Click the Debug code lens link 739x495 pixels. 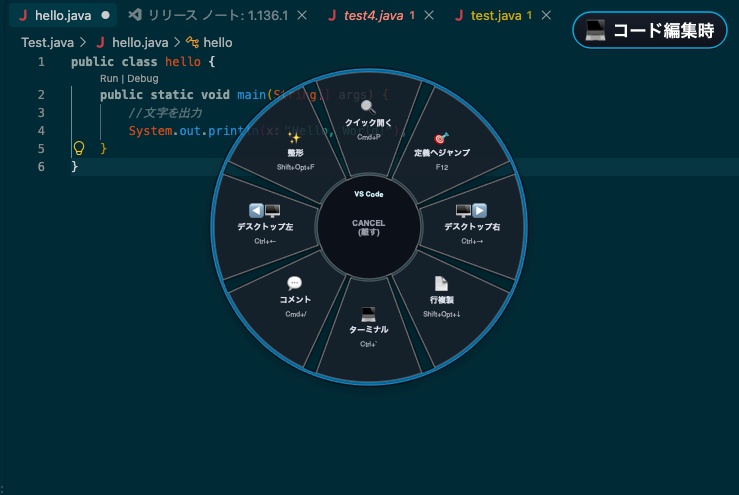pyautogui.click(x=143, y=78)
